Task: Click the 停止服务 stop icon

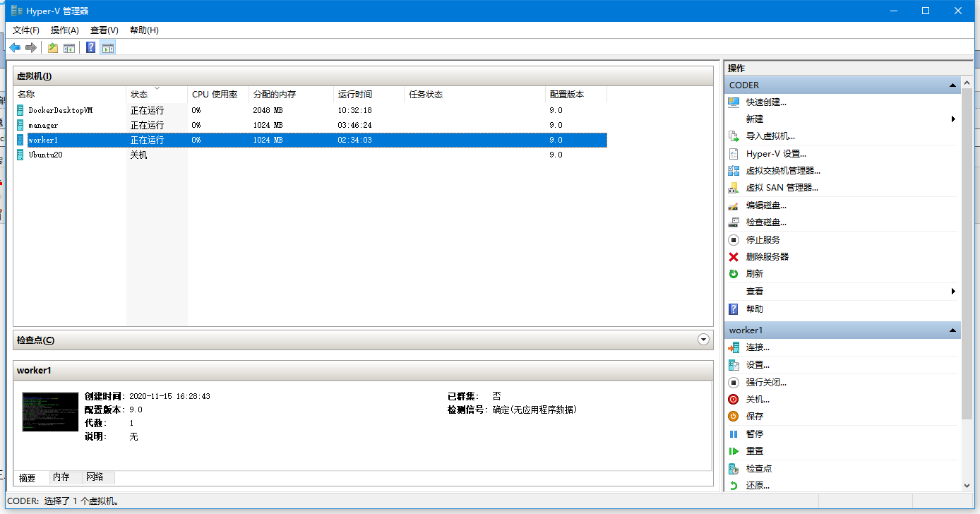Action: click(x=734, y=239)
